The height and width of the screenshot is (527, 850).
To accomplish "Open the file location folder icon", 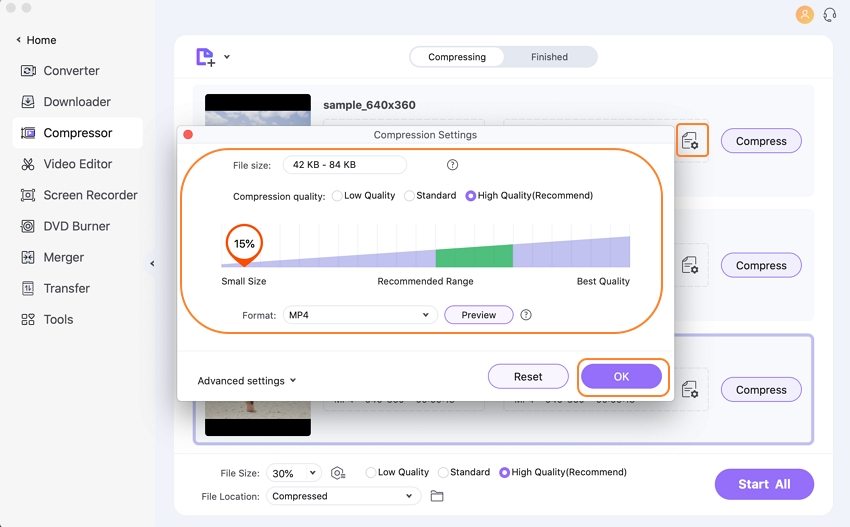I will pyautogui.click(x=437, y=496).
